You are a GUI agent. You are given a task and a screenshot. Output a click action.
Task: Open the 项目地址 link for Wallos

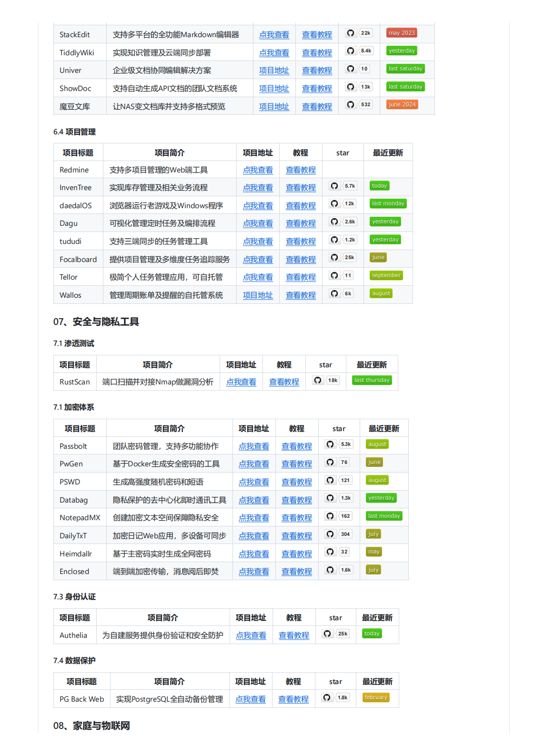(x=258, y=295)
